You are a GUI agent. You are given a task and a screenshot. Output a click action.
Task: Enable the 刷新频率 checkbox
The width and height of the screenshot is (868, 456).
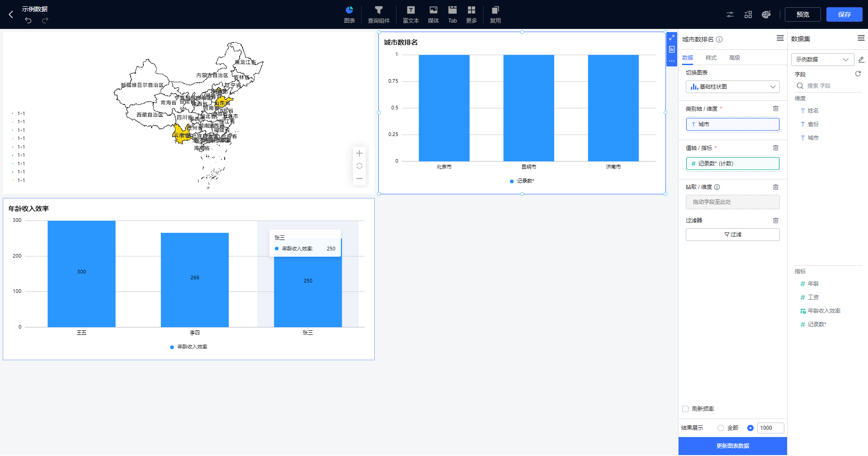click(685, 409)
